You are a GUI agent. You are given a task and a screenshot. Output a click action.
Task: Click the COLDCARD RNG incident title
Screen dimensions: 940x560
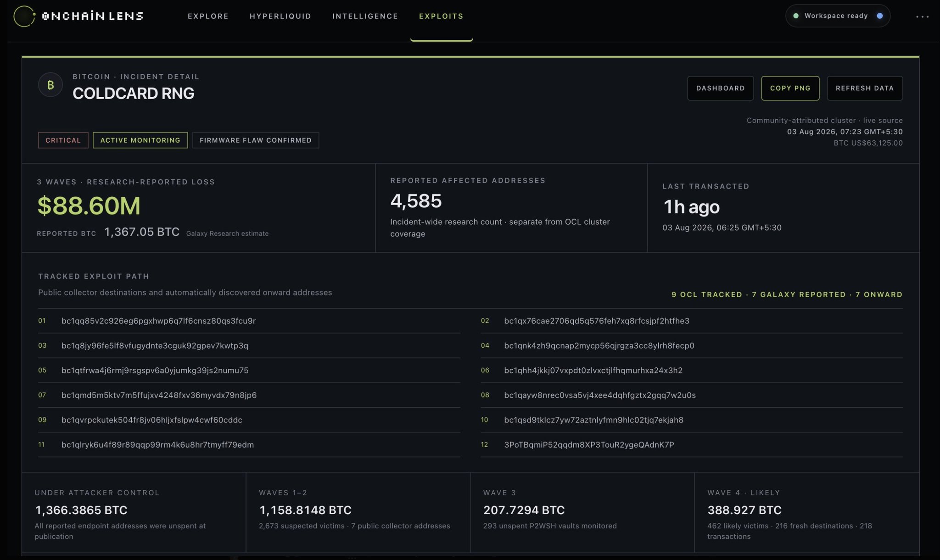[134, 93]
